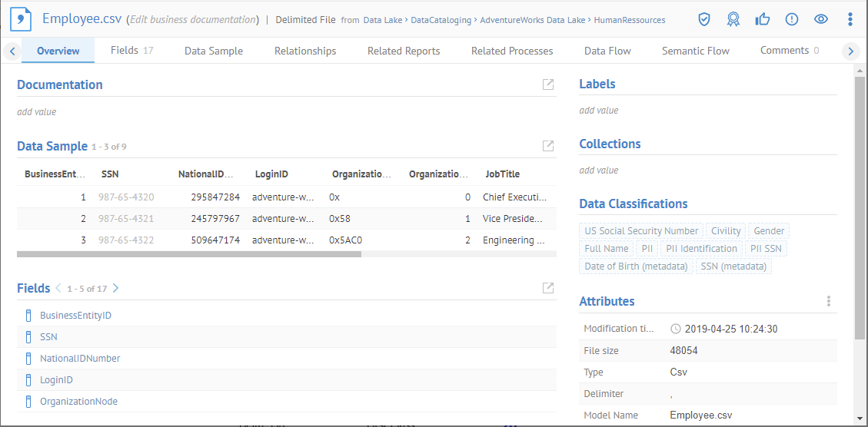Open the NationalIDNumber field link
Image resolution: width=868 pixels, height=427 pixels.
(x=80, y=359)
